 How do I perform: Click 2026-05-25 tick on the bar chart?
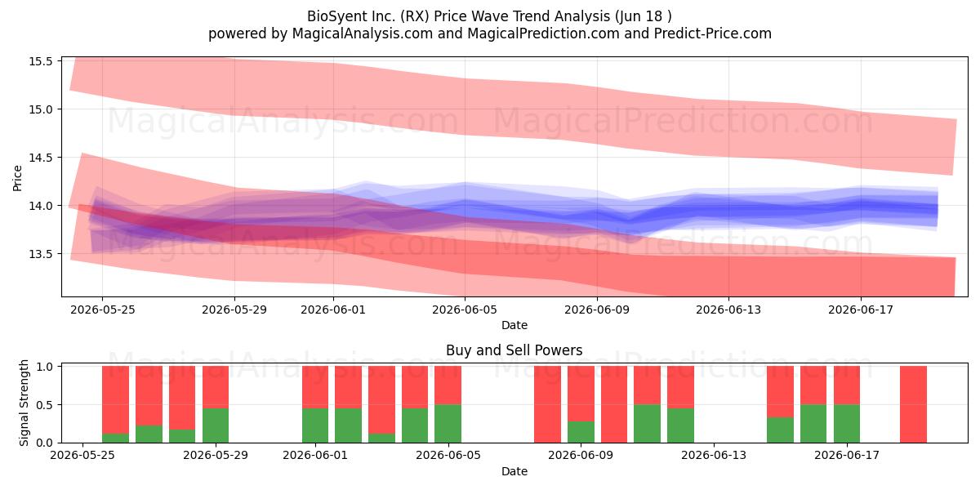click(82, 456)
